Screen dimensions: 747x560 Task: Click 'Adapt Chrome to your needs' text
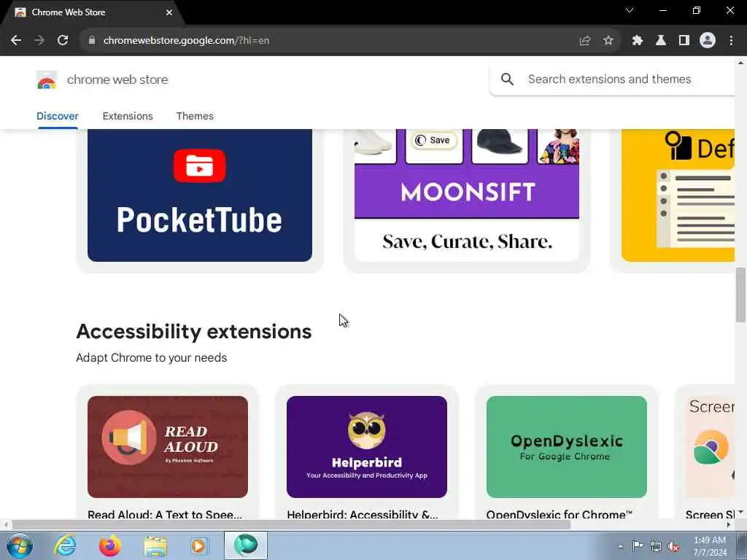click(x=152, y=357)
